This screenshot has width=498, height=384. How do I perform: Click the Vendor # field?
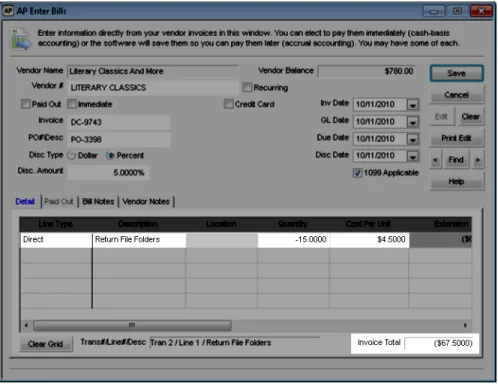point(153,88)
